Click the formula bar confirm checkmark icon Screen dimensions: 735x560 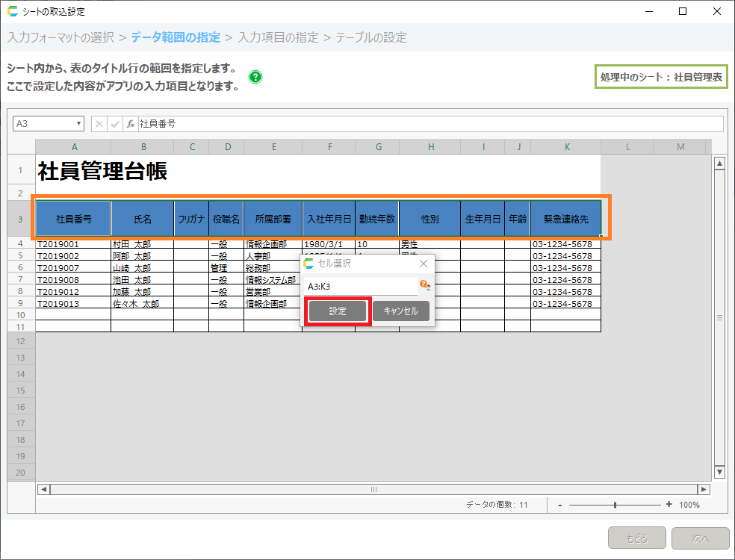pos(115,124)
